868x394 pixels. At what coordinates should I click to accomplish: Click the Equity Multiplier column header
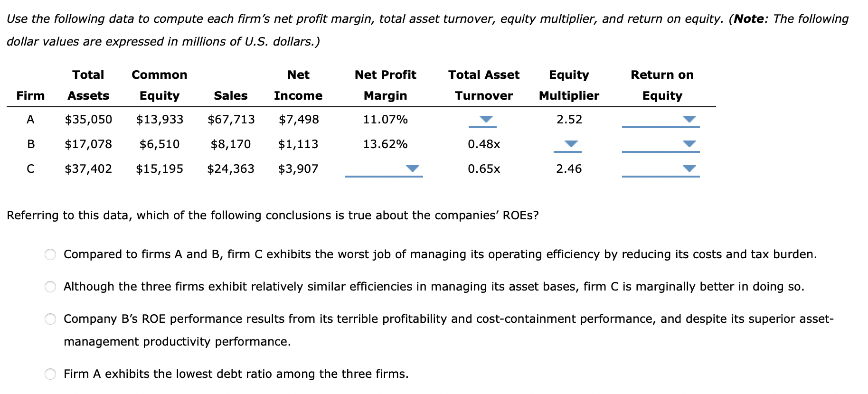pos(568,84)
